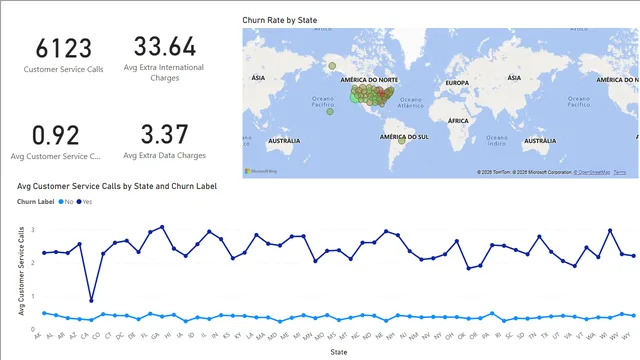The height and width of the screenshot is (360, 640).
Task: Click the y-axis value 3 label
Action: tap(33, 230)
